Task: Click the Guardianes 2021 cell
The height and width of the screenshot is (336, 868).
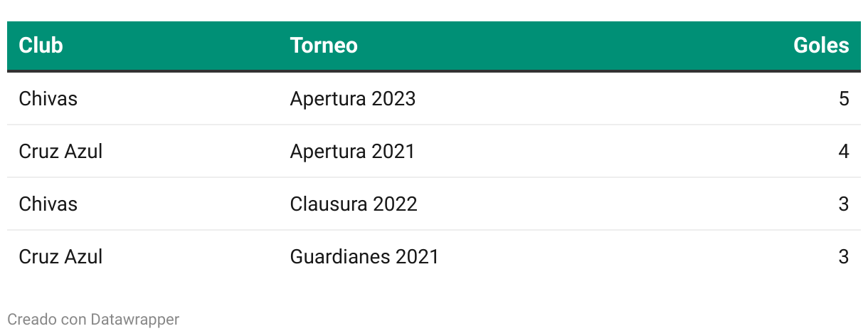Action: point(364,256)
